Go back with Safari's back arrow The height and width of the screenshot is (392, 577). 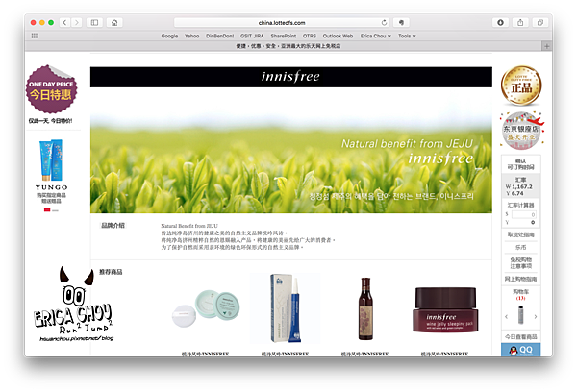(64, 23)
